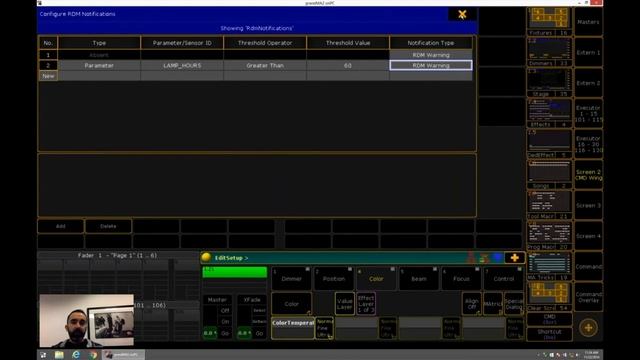The height and width of the screenshot is (360, 640).
Task: Click the Masters button
Action: pyautogui.click(x=588, y=22)
